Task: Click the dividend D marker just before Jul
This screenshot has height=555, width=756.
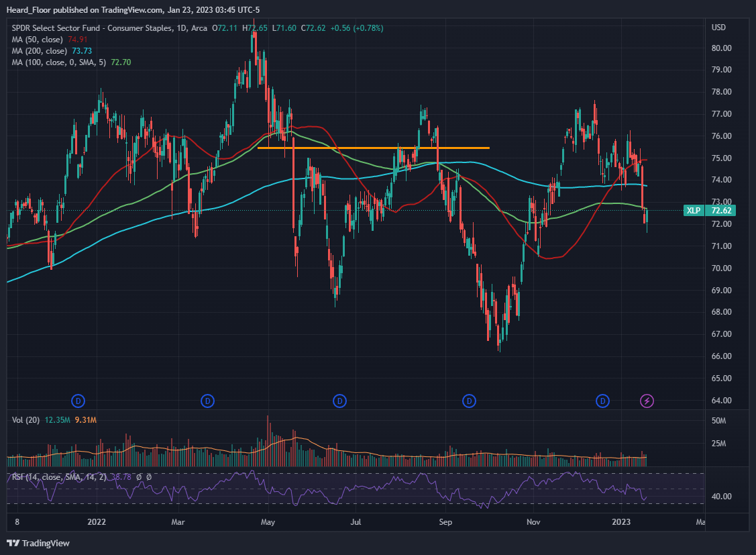Action: [x=340, y=401]
